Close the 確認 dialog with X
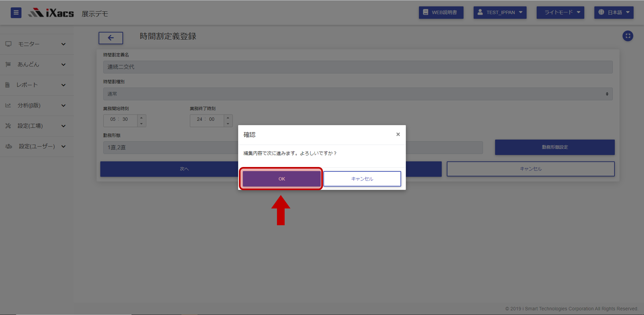644x315 pixels. click(x=398, y=134)
